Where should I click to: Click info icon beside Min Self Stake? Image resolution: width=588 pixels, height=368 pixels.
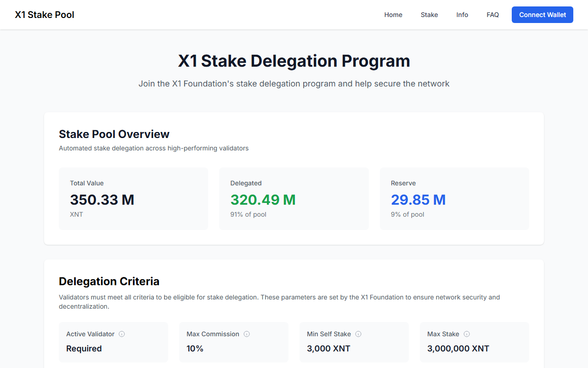coord(358,334)
